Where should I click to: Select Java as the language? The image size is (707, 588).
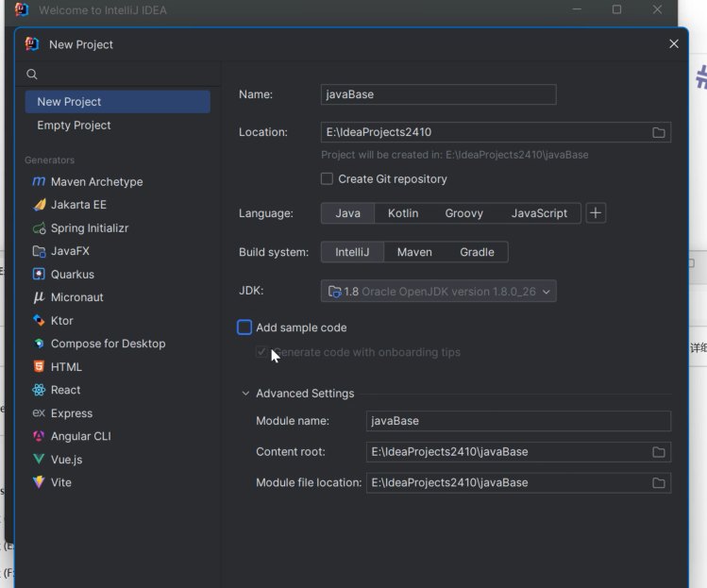tap(347, 213)
